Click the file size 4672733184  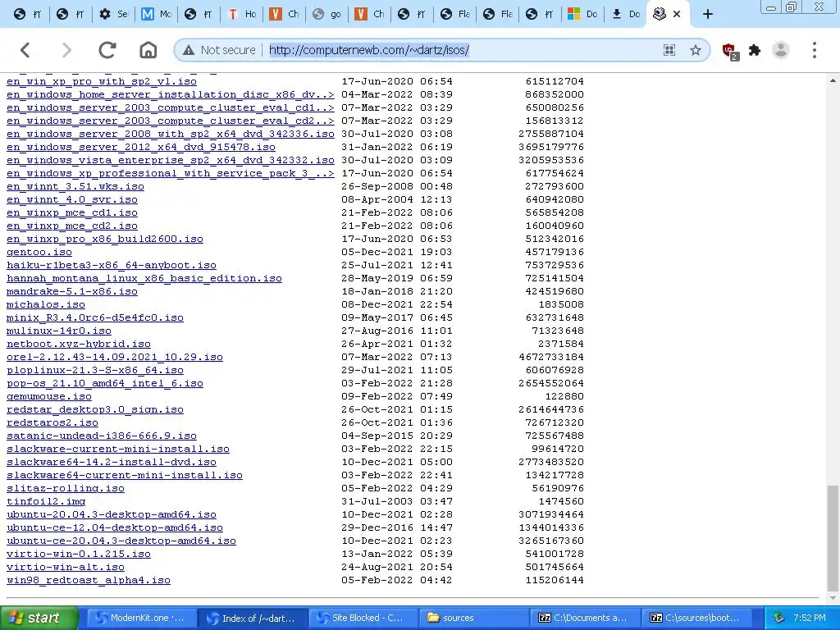[x=551, y=357]
